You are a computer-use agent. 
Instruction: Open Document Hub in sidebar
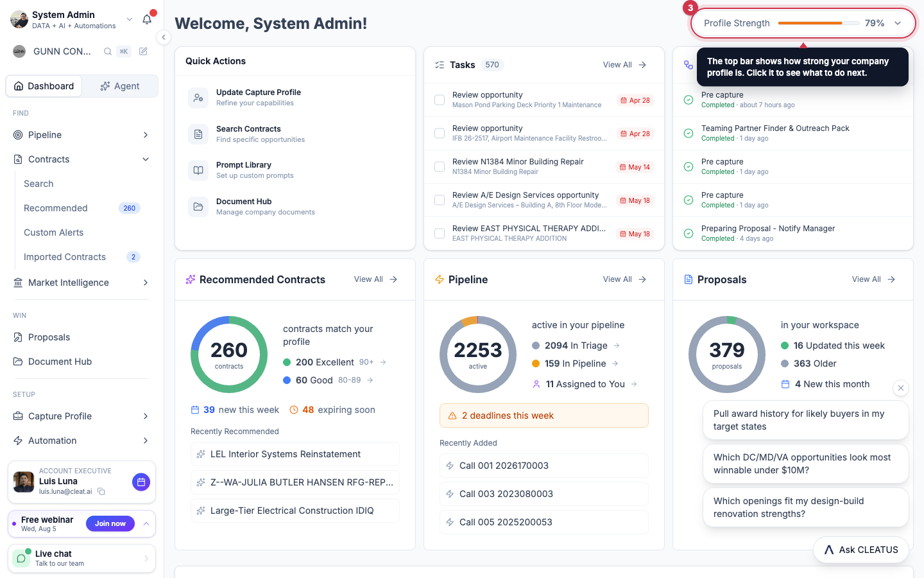point(60,362)
